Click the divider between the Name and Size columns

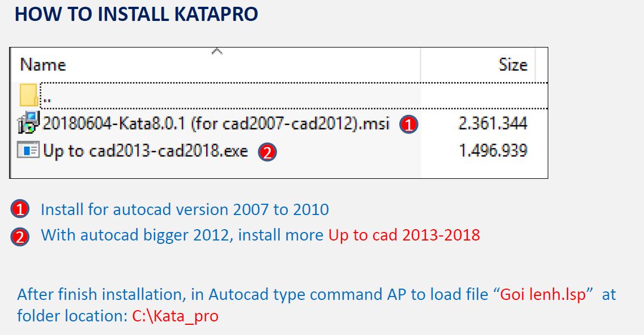tap(421, 65)
